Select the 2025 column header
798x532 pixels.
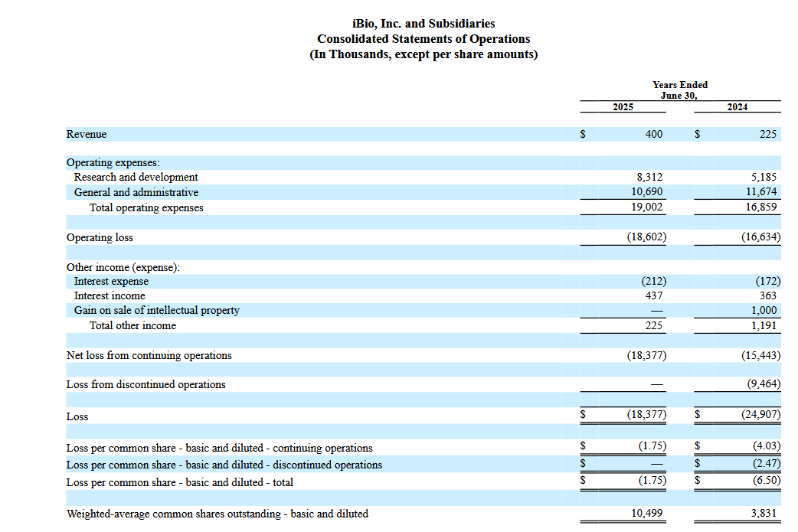tap(623, 107)
